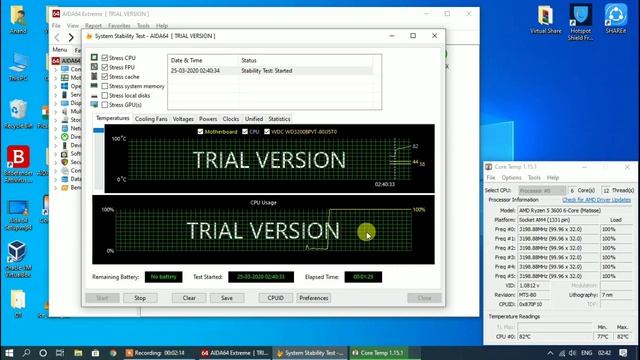Open Core Temp Help menu
The image size is (640, 360).
point(553,178)
